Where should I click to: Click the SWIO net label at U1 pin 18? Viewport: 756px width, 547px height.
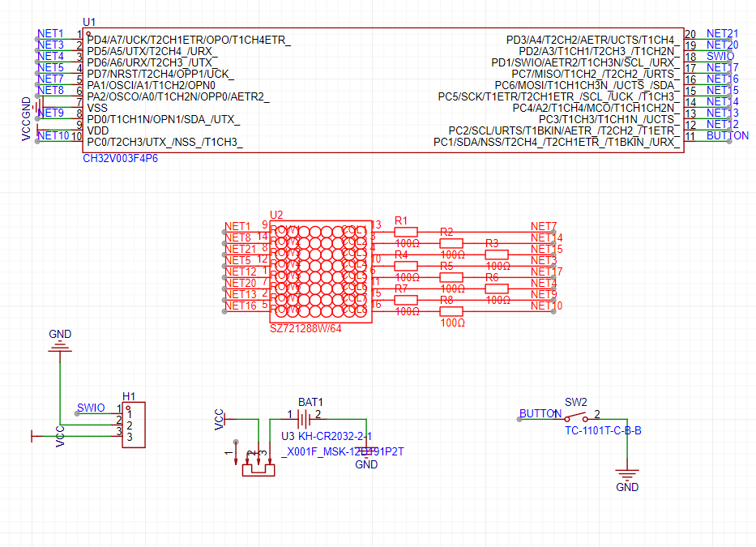point(720,56)
